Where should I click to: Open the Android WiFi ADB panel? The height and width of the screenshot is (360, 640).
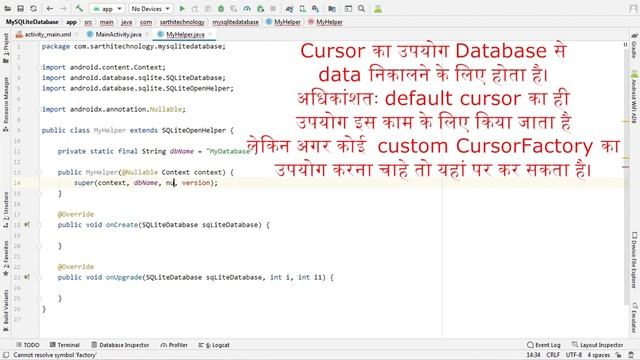[634, 97]
